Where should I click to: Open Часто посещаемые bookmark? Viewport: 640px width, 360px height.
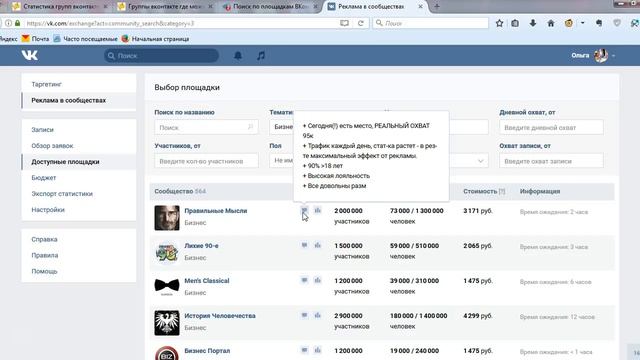pyautogui.click(x=85, y=39)
